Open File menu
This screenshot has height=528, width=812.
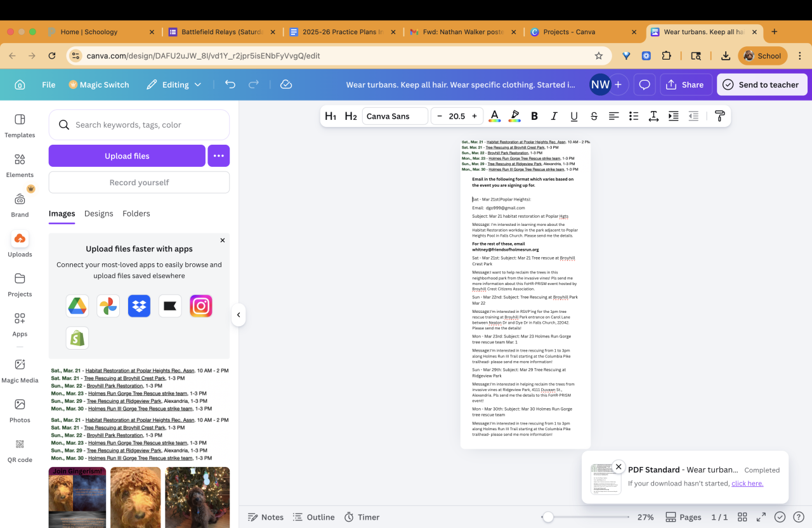49,84
